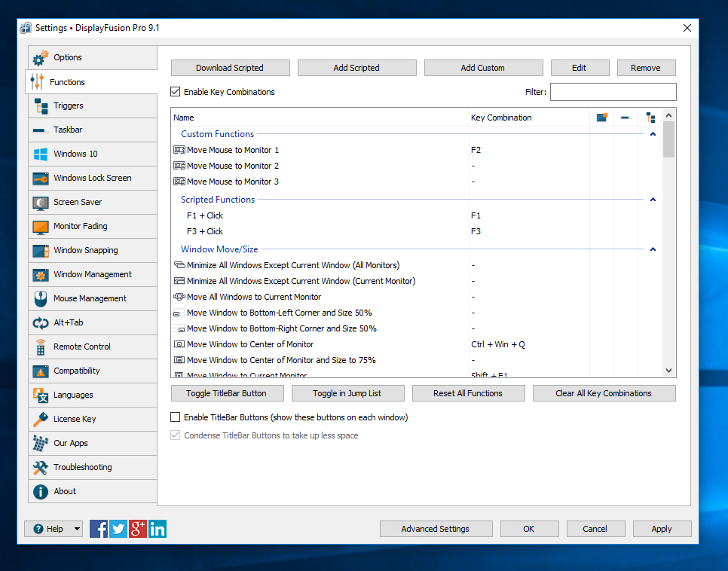The image size is (728, 571).
Task: Click the TitleBar button column header icon
Action: coord(601,118)
